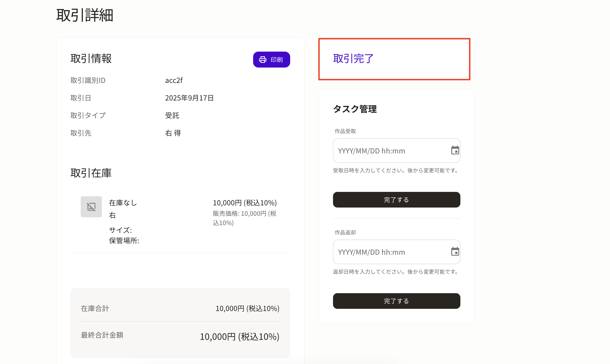Click the transaction ID acc2f
Screen dimensions: 610x364
[x=174, y=80]
